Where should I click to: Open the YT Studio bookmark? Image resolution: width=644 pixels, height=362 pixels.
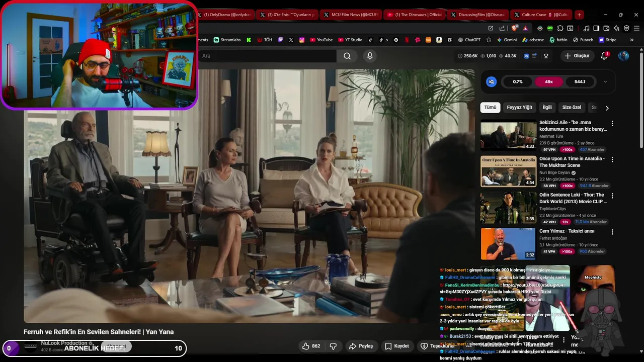(350, 40)
